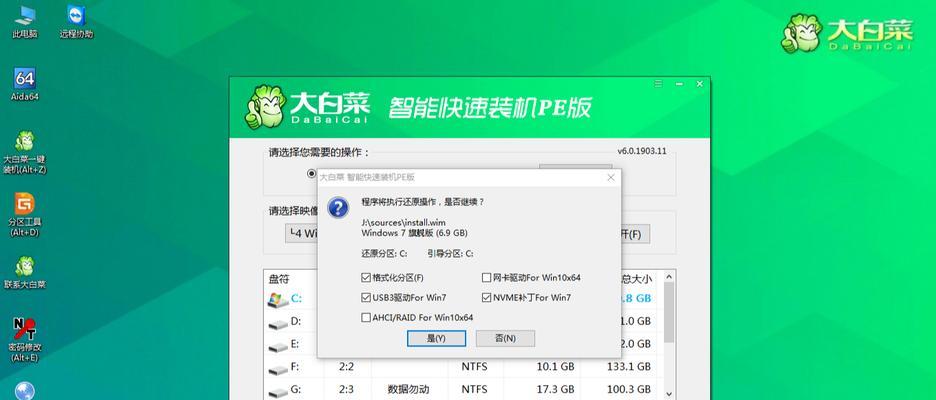The image size is (936, 400).
Task: Click the 2:2 partition number cell
Action: tap(347, 367)
